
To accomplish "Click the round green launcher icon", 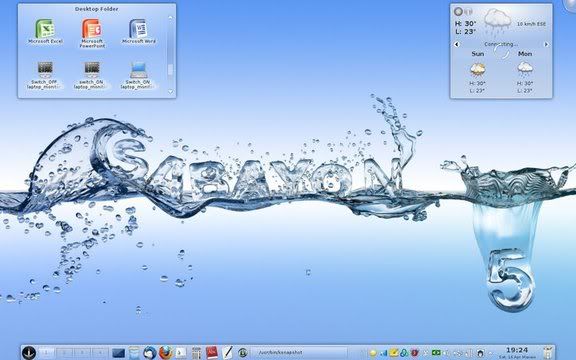I will pos(242,353).
